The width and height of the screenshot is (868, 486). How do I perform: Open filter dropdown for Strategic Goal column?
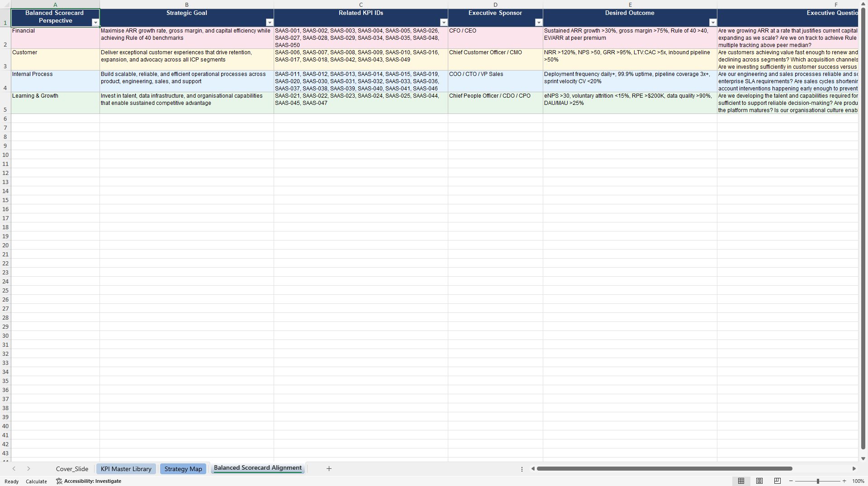(270, 23)
